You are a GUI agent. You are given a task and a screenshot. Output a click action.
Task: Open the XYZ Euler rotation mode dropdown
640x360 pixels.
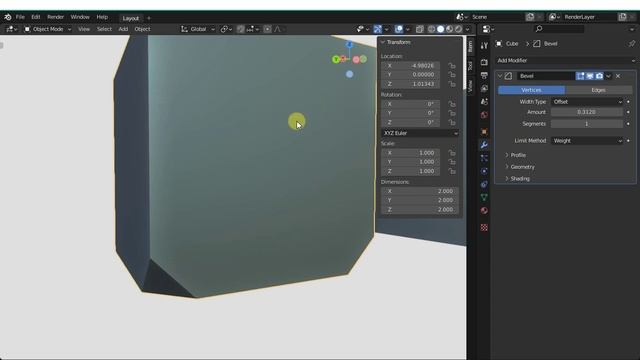click(x=420, y=133)
